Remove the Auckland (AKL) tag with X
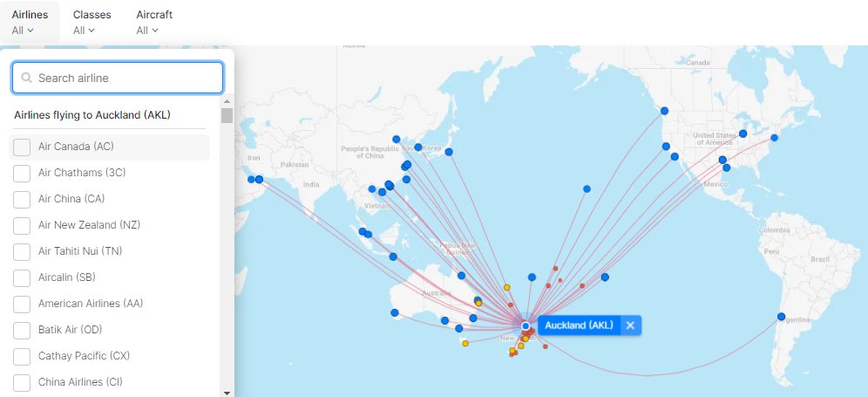The image size is (868, 397). (x=630, y=325)
